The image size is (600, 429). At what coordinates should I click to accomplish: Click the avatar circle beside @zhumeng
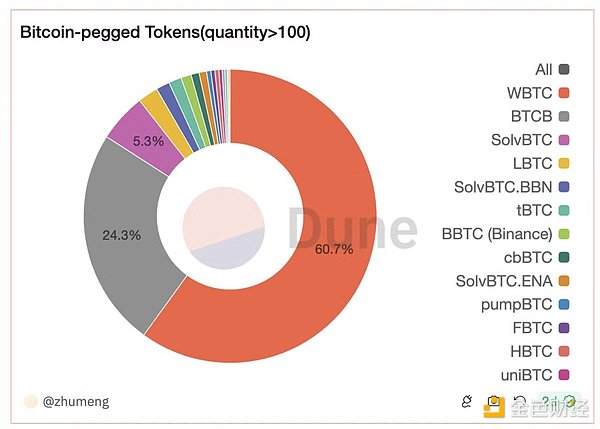point(30,402)
